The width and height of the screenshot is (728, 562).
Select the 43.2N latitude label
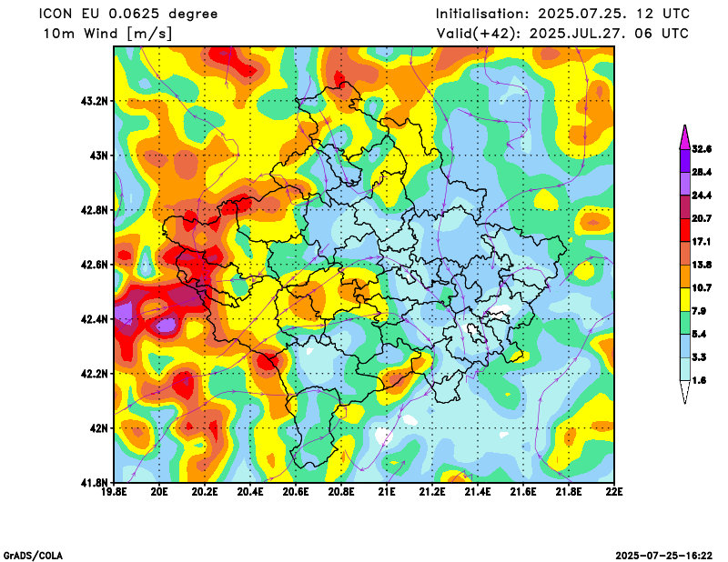pos(95,101)
